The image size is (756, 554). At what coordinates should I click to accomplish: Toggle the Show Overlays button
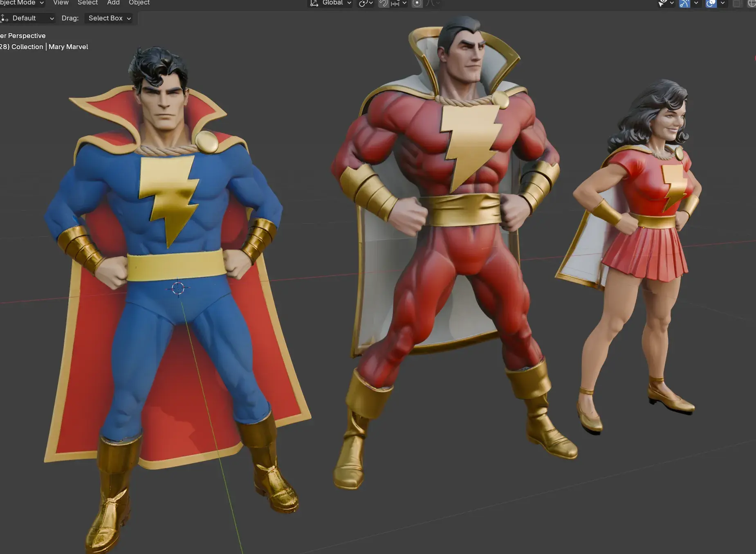711,3
